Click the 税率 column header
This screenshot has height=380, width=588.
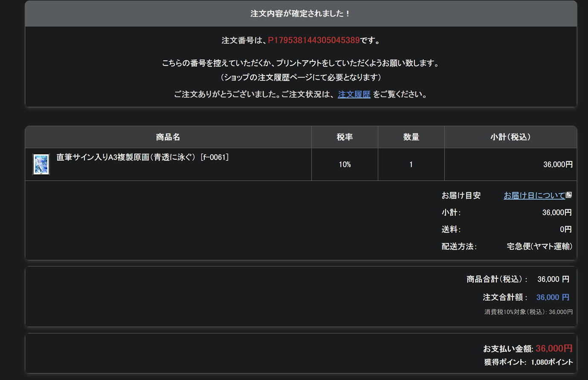pyautogui.click(x=345, y=137)
